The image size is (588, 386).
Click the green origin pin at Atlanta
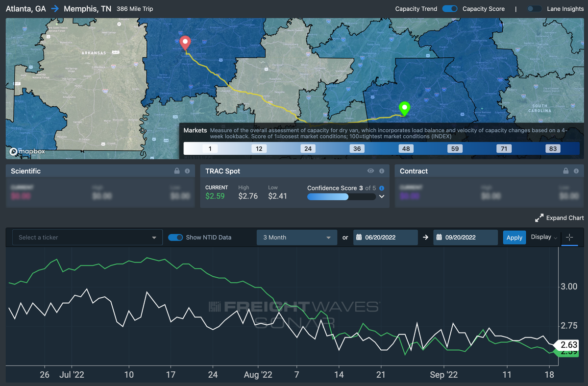(404, 109)
